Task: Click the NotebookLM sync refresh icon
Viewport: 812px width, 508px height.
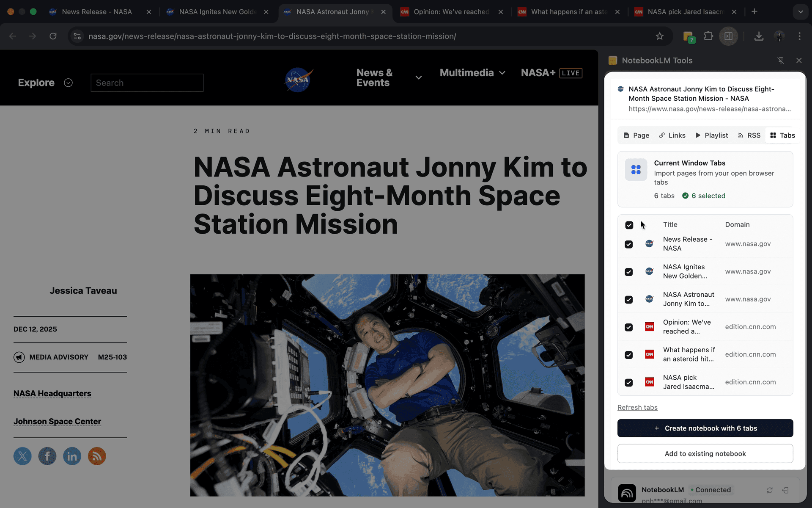Action: click(x=769, y=490)
